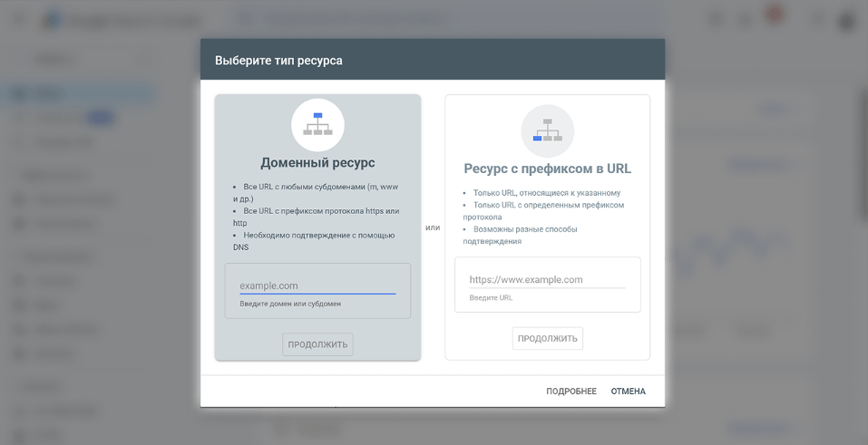
Task: Click the Domain property network icon
Action: tap(317, 124)
